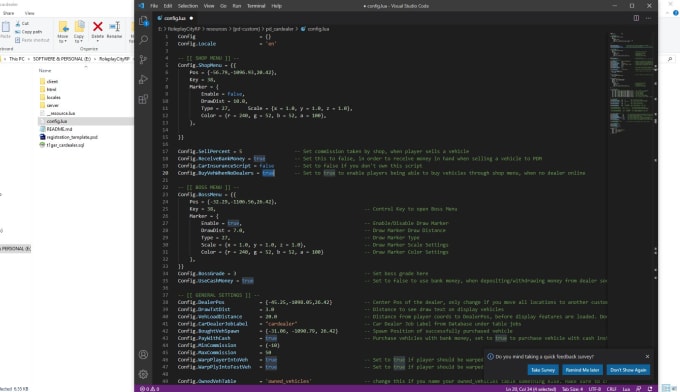Open Go menu in VS Code

[x=223, y=6]
